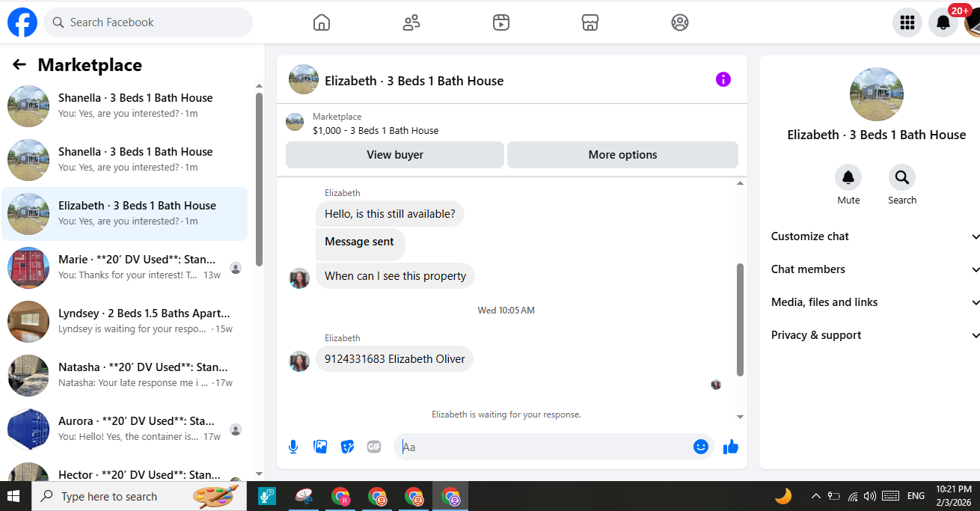Open the moon weather icon in taskbar
The height and width of the screenshot is (511, 980).
pos(783,496)
